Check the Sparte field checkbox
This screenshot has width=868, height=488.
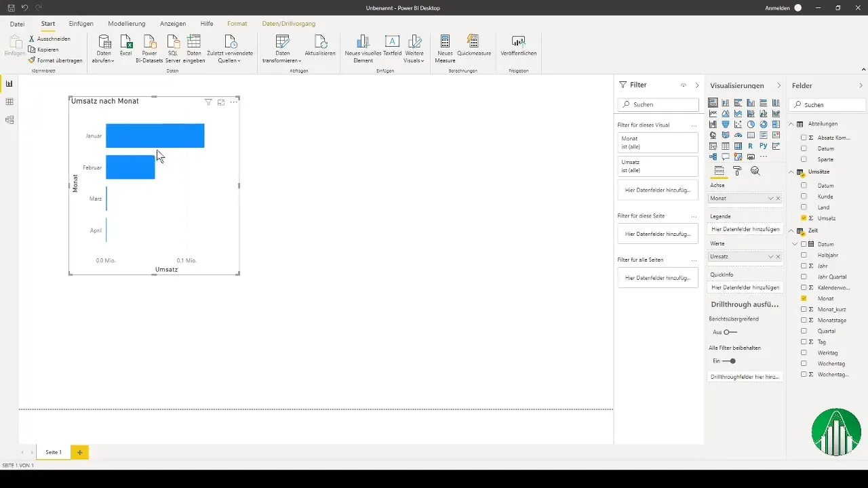[x=804, y=159]
